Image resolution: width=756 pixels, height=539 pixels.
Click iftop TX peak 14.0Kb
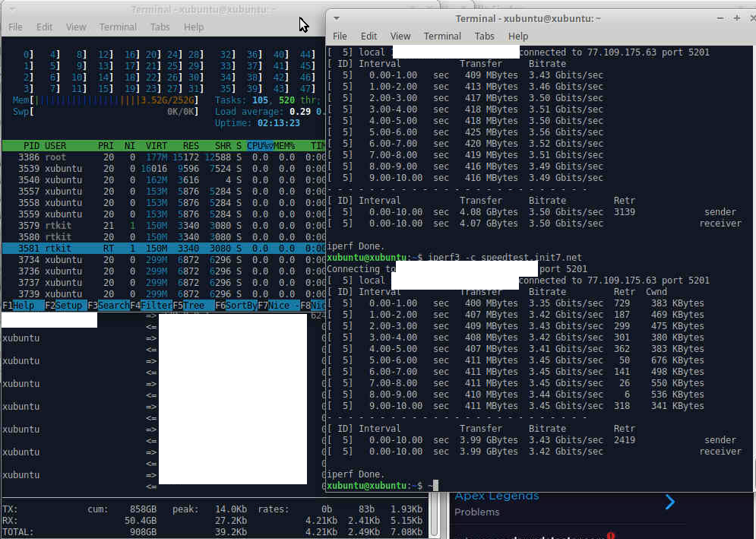231,509
